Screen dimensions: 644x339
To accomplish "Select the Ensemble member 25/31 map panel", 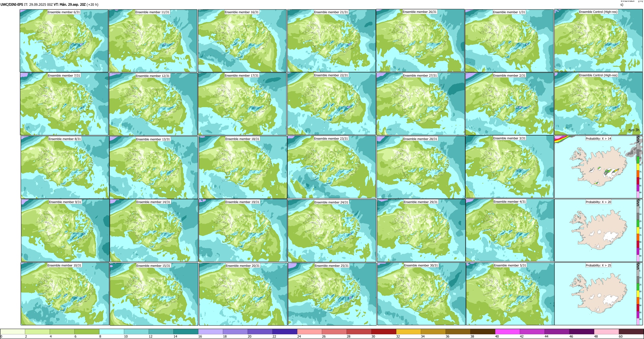I will click(x=332, y=294).
